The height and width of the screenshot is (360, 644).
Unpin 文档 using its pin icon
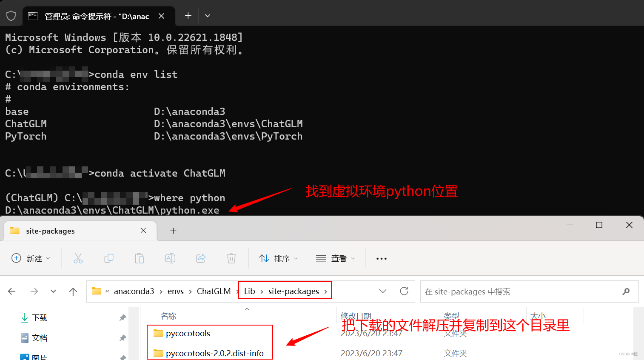click(x=123, y=338)
